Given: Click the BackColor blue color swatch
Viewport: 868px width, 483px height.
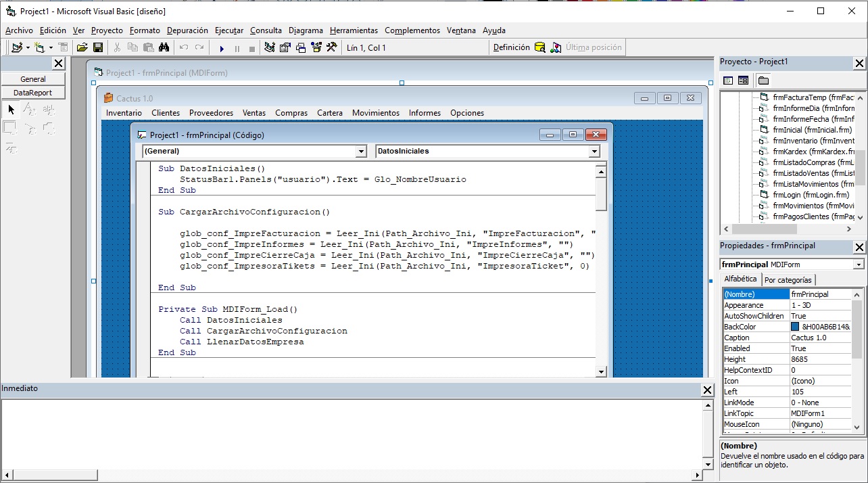Looking at the screenshot, I should [795, 327].
